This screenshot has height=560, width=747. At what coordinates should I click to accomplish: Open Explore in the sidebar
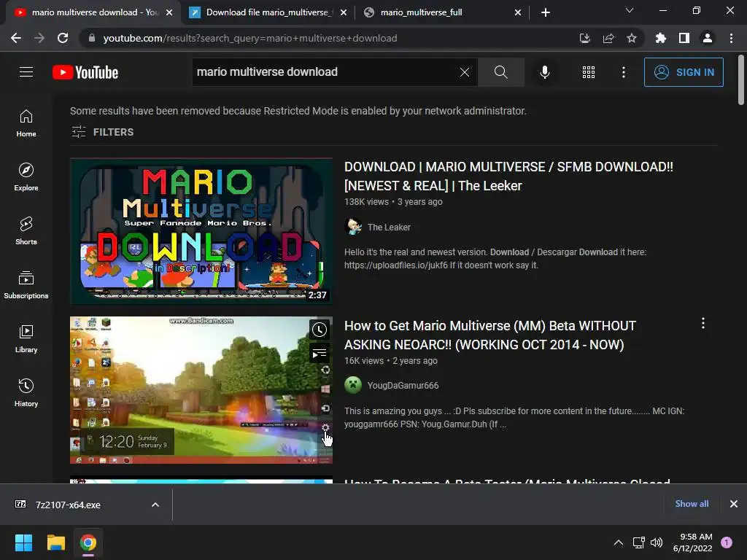click(x=26, y=177)
